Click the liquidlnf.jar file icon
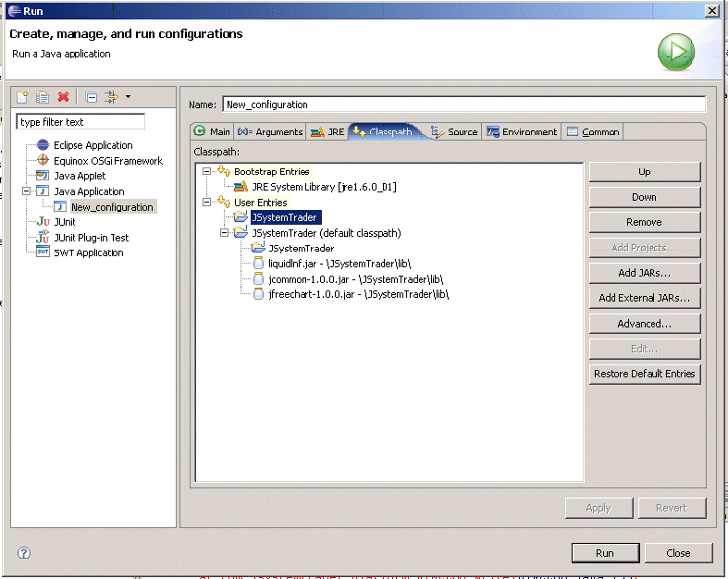 259,264
